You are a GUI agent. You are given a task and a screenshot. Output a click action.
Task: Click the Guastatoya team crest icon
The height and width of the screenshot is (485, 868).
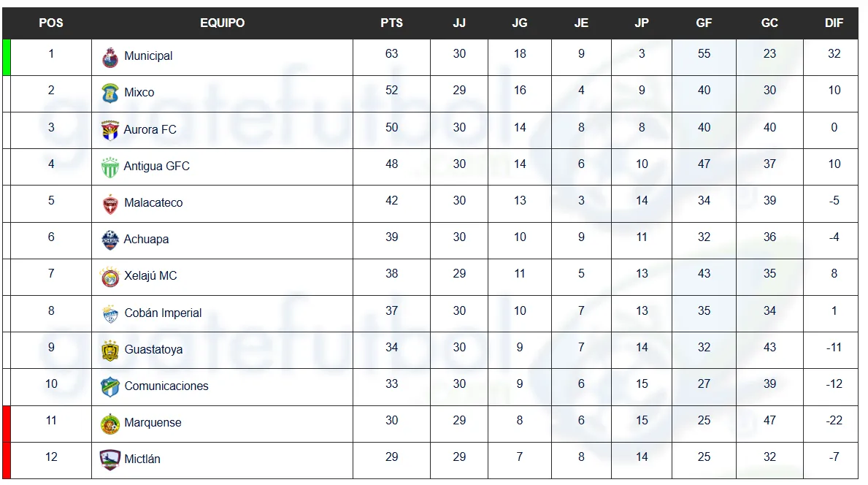pos(110,350)
